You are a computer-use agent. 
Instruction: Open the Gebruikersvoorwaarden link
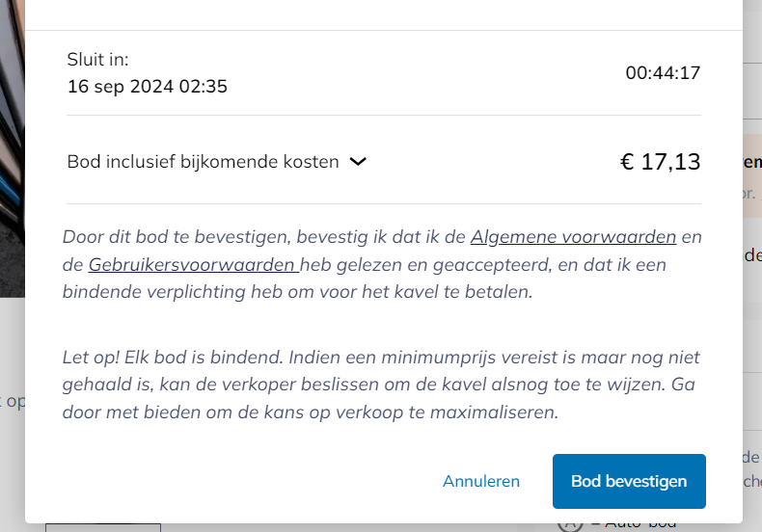click(x=194, y=264)
